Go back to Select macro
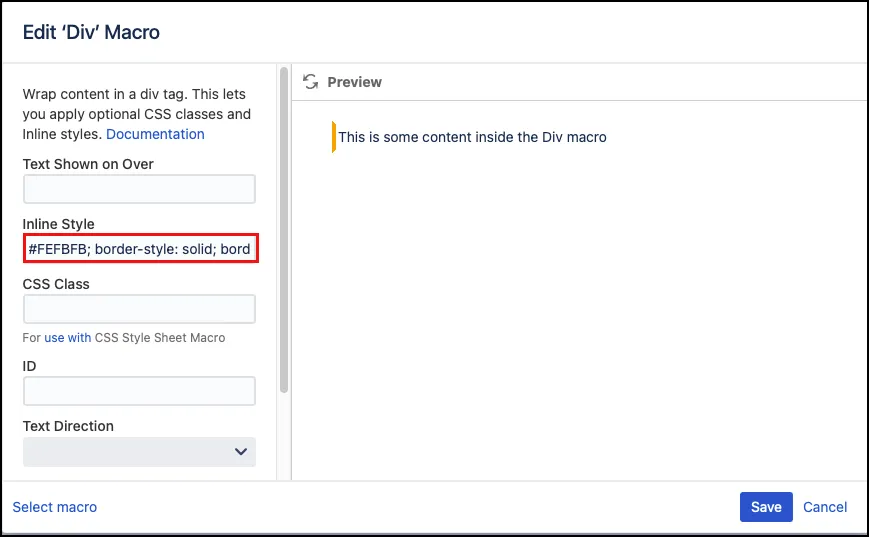Viewport: 869px width, 537px height. [x=54, y=507]
